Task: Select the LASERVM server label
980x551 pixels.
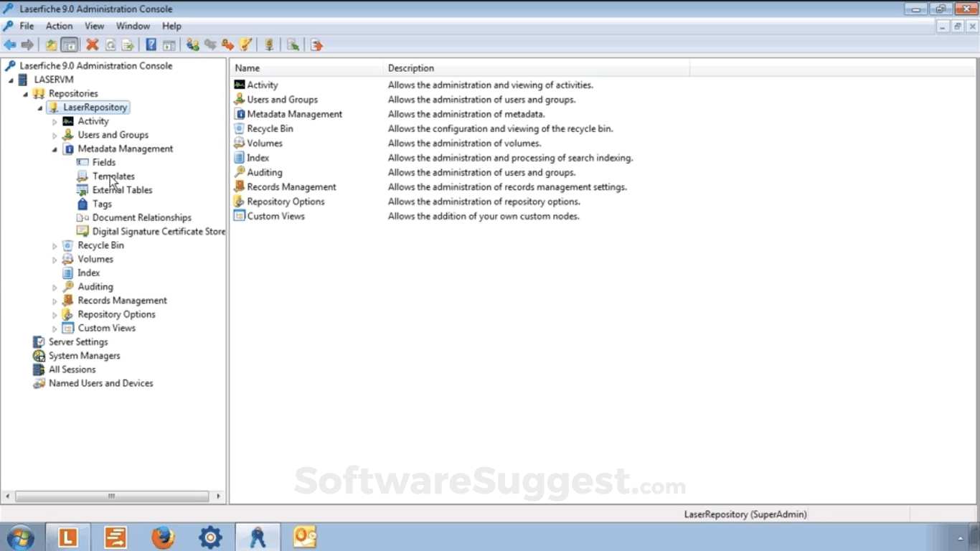Action: 54,80
